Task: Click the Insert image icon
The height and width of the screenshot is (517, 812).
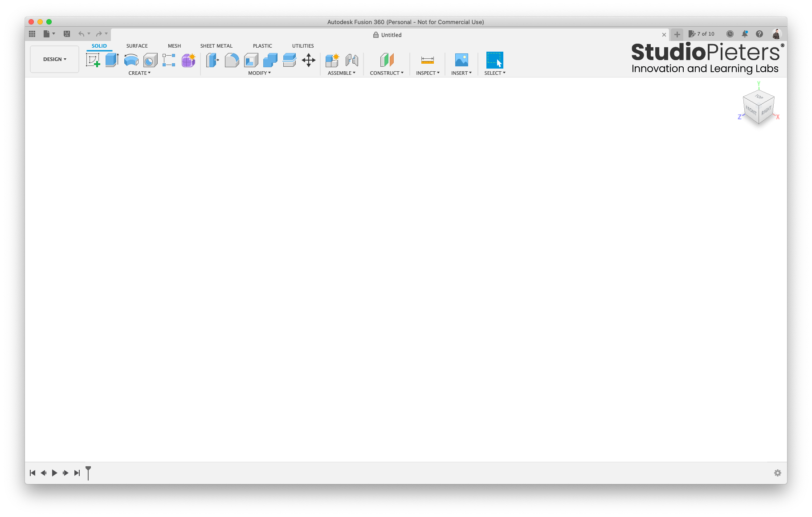Action: pyautogui.click(x=461, y=60)
